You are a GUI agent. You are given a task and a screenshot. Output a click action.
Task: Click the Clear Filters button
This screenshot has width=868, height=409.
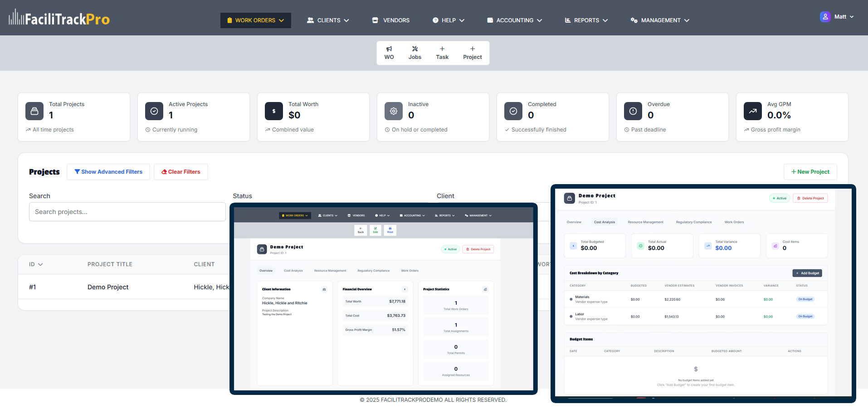181,172
